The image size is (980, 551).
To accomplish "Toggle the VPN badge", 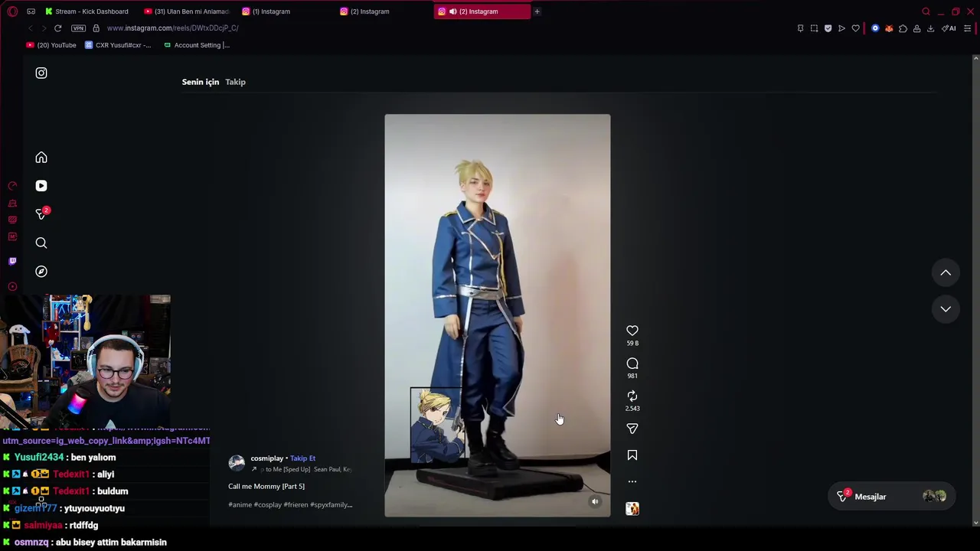I will pyautogui.click(x=78, y=28).
